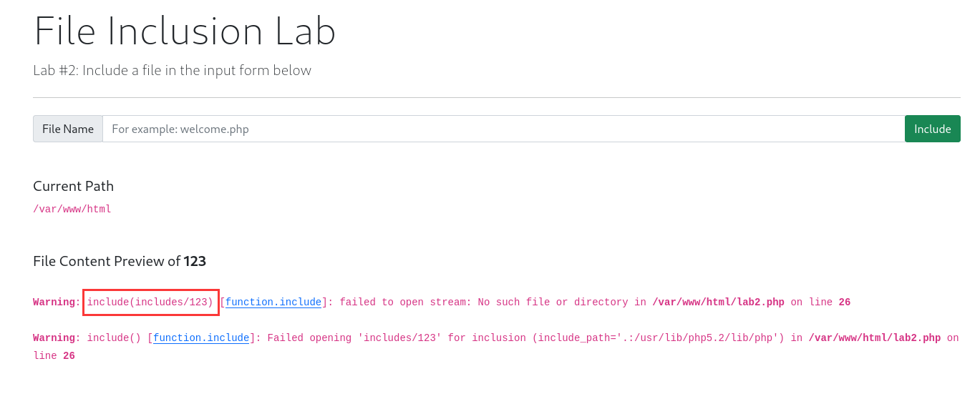The height and width of the screenshot is (404, 980).
Task: Click the first /var/www/html/lab2.php path
Action: 718,302
